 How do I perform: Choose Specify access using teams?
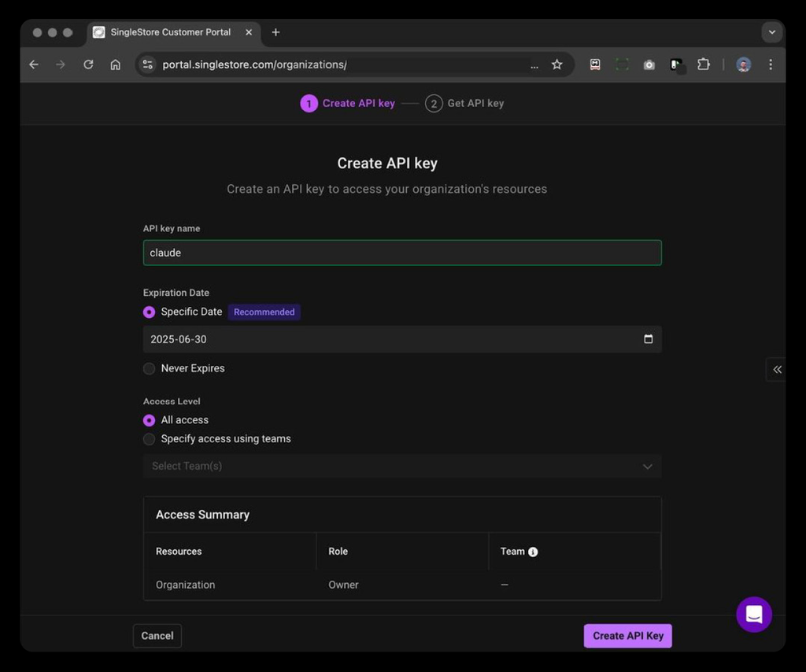pos(149,439)
